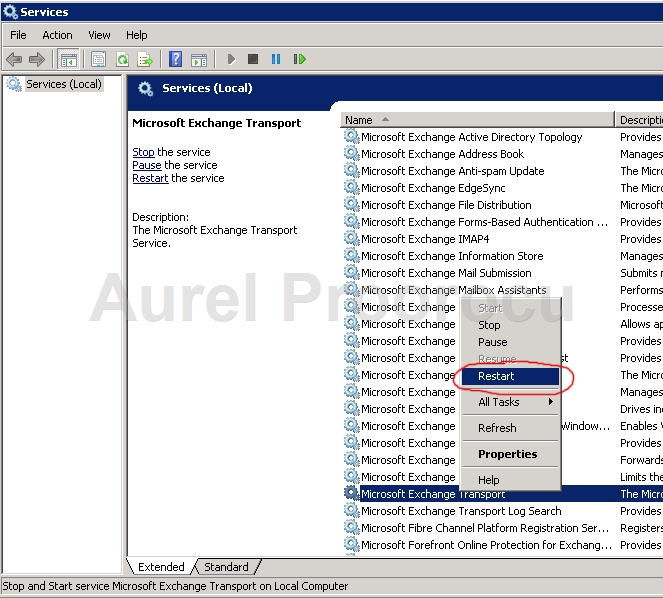This screenshot has width=663, height=598.
Task: Click the Pause the service link
Action: (x=147, y=165)
